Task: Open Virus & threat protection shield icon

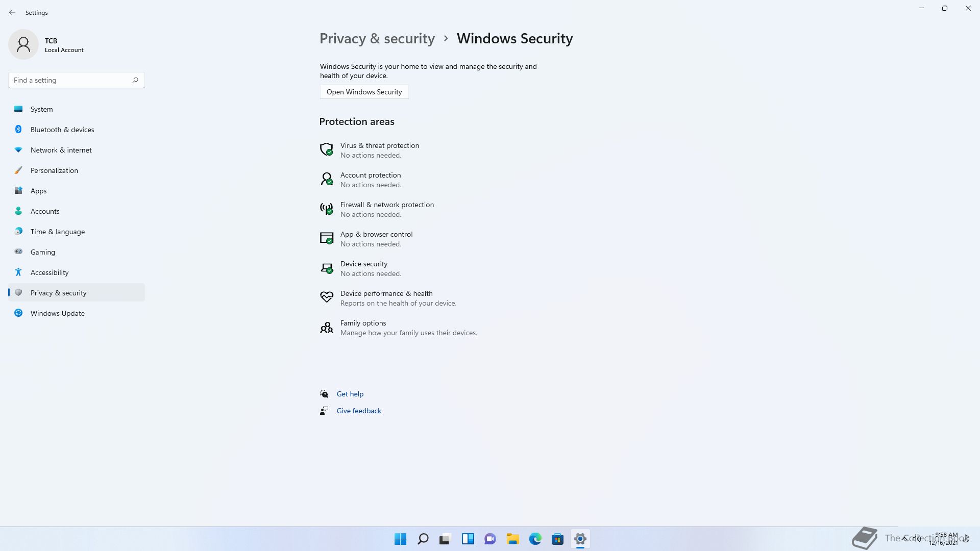Action: [326, 149]
